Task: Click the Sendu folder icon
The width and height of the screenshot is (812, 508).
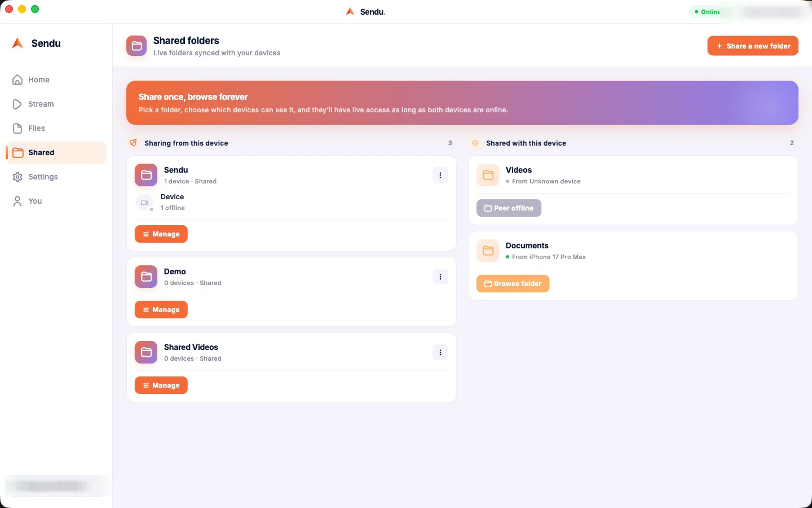Action: tap(146, 175)
